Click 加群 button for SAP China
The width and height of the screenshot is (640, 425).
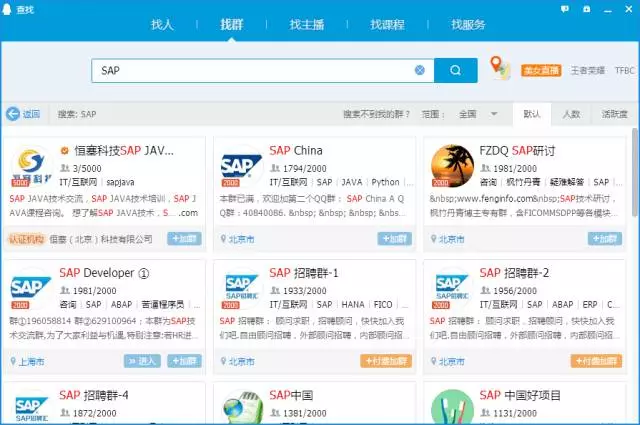pyautogui.click(x=394, y=239)
